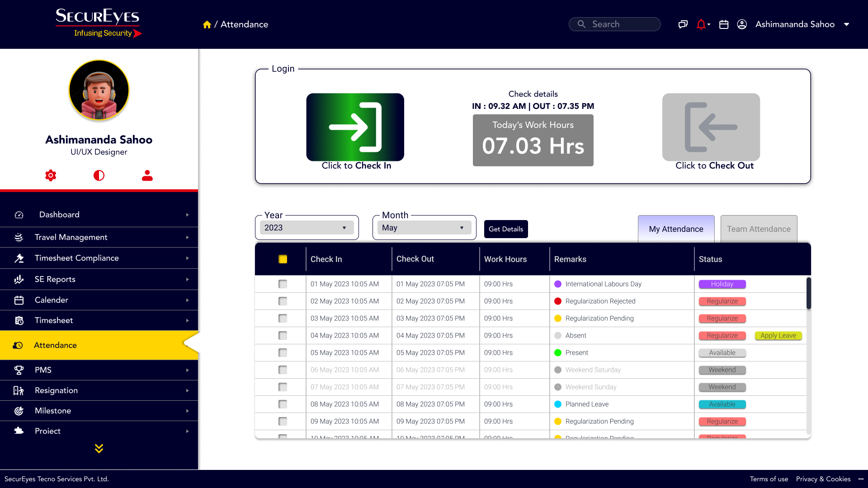Image resolution: width=868 pixels, height=488 pixels.
Task: Open the Year 2023 dropdown
Action: point(307,228)
